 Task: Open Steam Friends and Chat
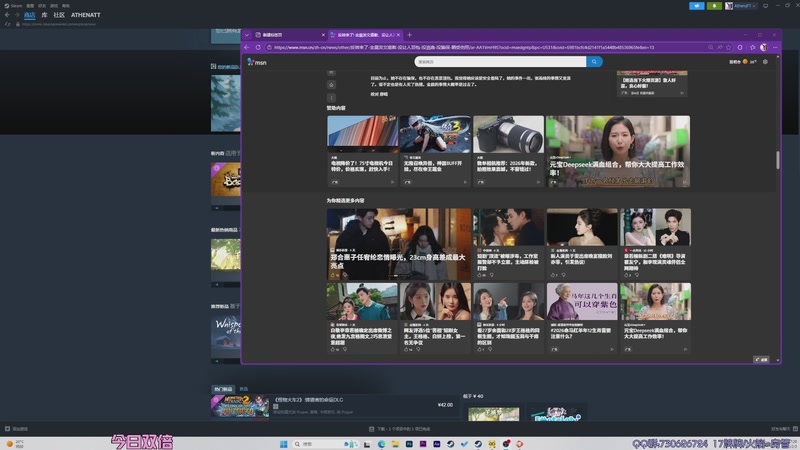pyautogui.click(x=784, y=429)
